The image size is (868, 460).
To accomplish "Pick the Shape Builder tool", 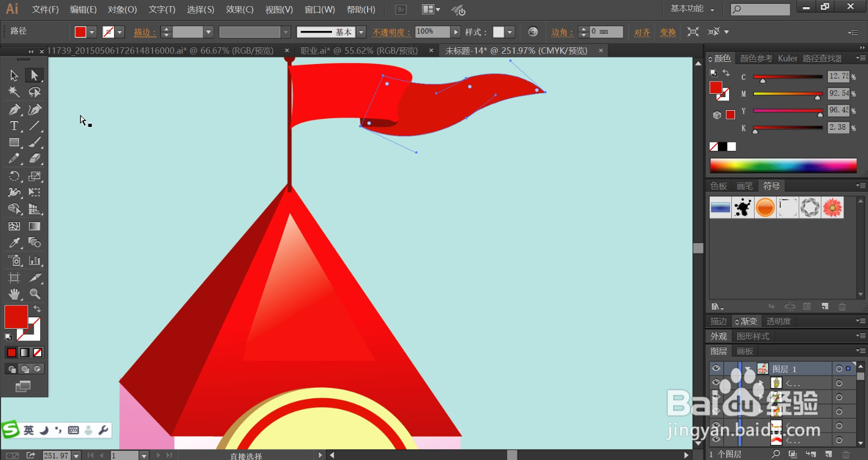I will [14, 209].
